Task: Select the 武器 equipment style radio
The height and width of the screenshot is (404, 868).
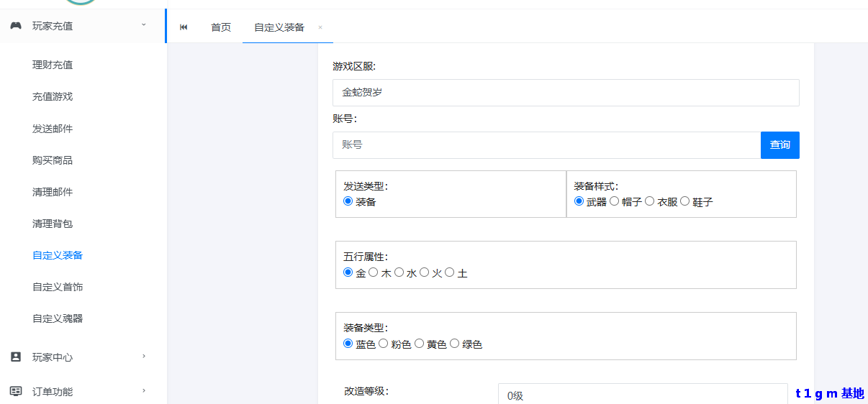Action: pos(579,201)
